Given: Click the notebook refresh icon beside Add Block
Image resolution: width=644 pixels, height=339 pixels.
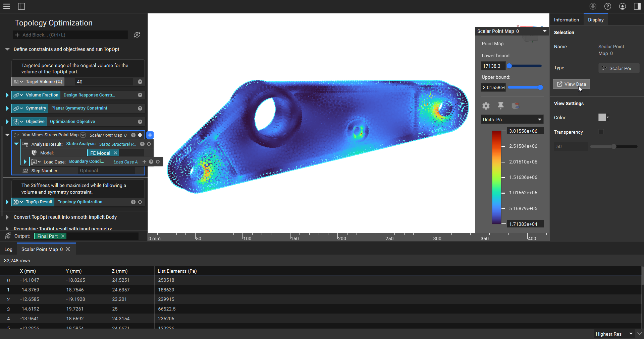Looking at the screenshot, I should pyautogui.click(x=137, y=35).
